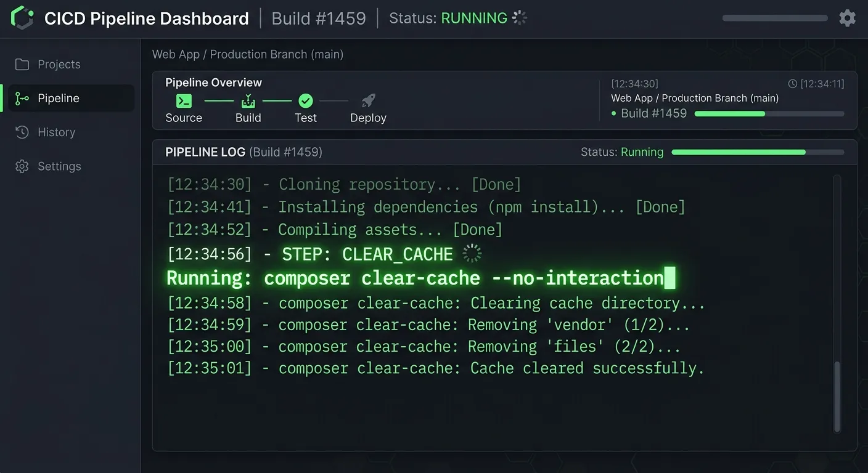This screenshot has height=473, width=868.
Task: Click the Web App / Production Branch breadcrumb
Action: (248, 54)
